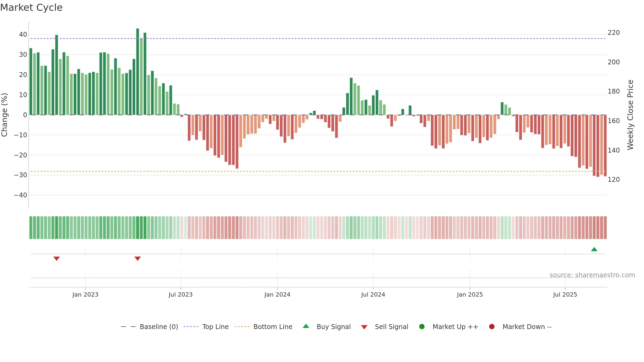The height and width of the screenshot is (362, 644).
Task: Click the Jul 2025 axis label
Action: 565,295
